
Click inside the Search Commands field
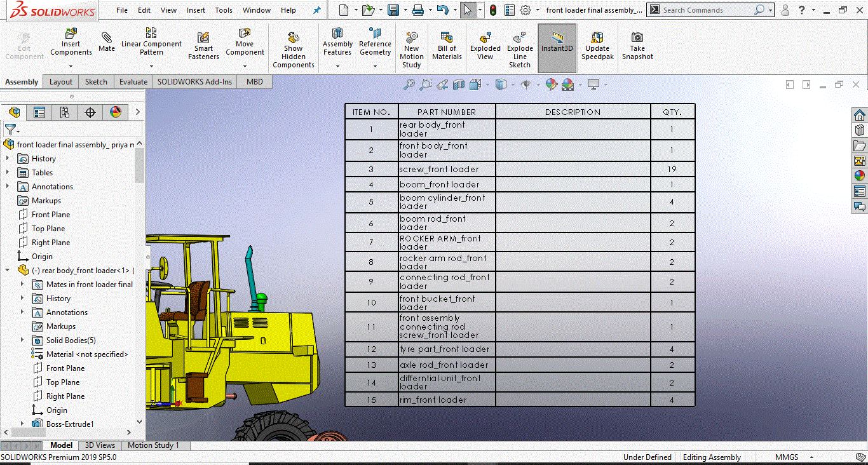click(707, 10)
